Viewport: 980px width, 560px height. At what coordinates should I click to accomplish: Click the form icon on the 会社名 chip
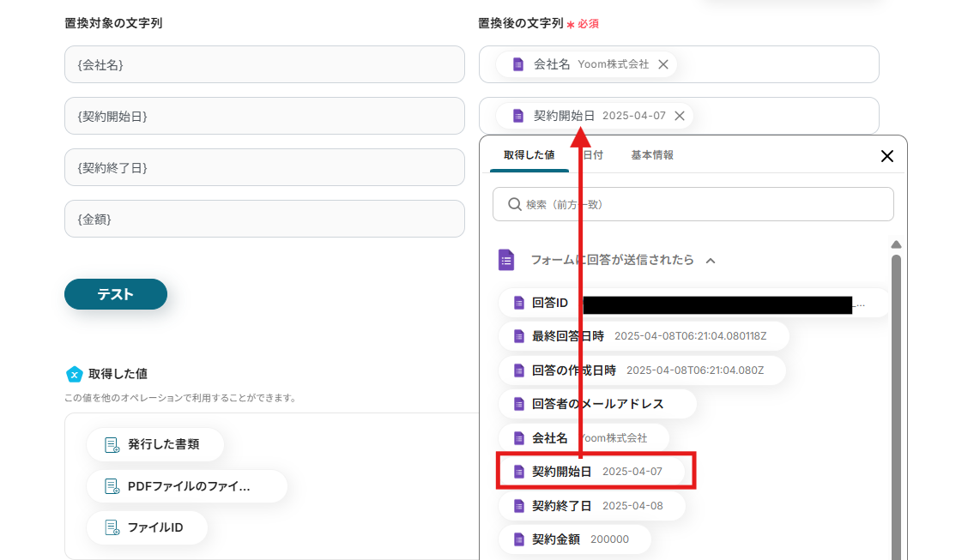518,64
